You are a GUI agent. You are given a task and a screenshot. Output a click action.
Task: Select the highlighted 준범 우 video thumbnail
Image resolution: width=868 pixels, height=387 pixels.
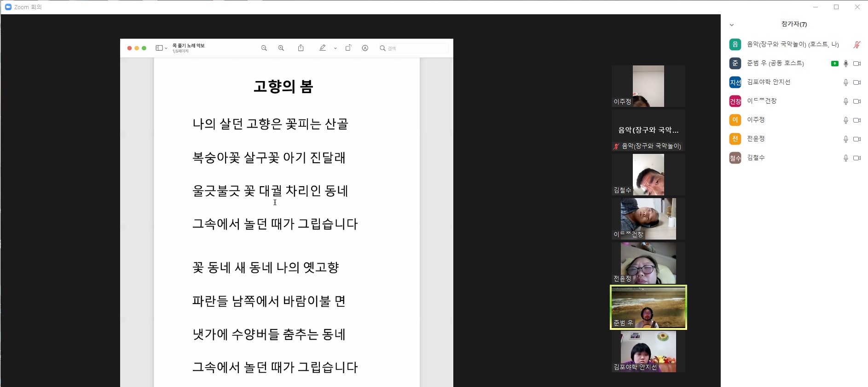tap(648, 307)
